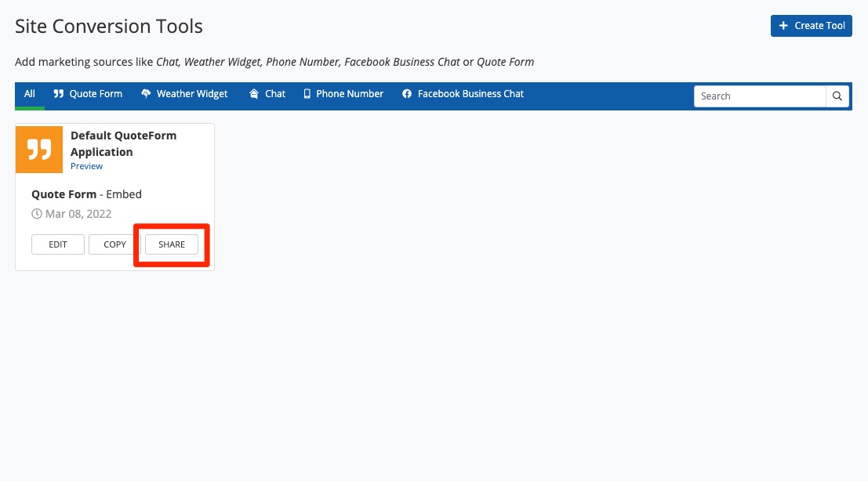Image resolution: width=868 pixels, height=481 pixels.
Task: Click the plus icon on Create Tool
Action: (x=783, y=26)
